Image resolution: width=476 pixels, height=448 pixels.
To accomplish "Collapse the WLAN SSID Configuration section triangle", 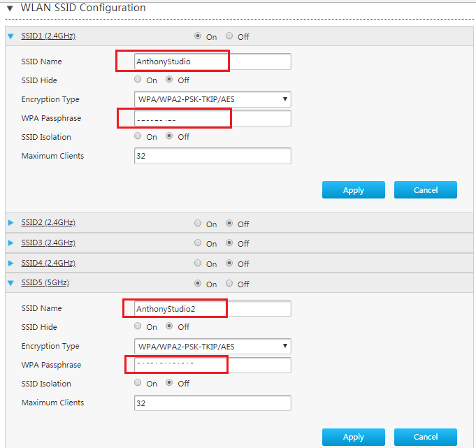I will 10,8.
